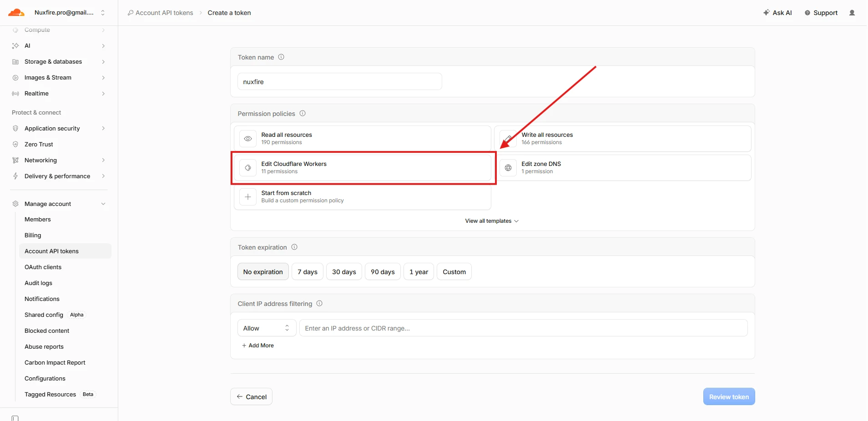The image size is (868, 421).
Task: Open Billing in sidebar
Action: click(65, 236)
